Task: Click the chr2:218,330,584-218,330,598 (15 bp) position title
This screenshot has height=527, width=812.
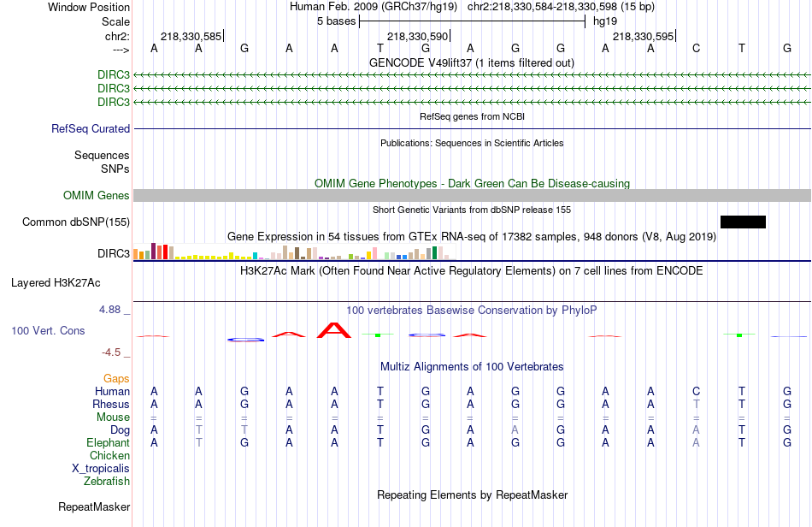Action: tap(561, 7)
